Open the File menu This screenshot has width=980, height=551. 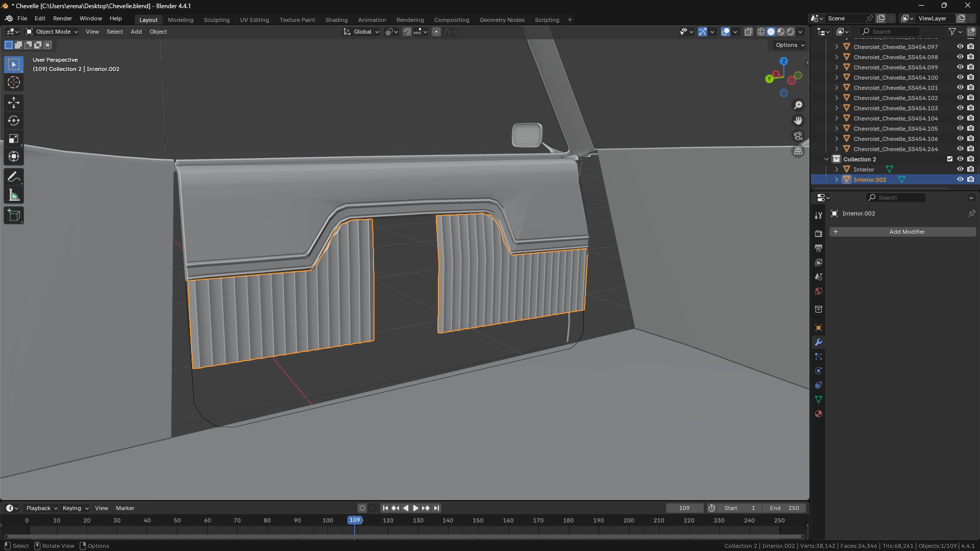click(22, 18)
